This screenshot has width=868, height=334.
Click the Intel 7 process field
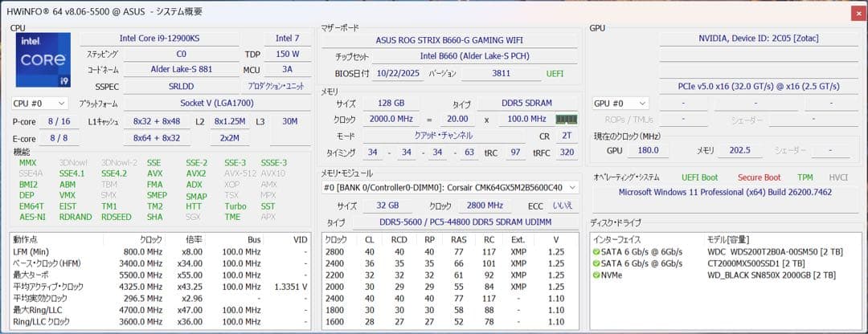pos(287,39)
